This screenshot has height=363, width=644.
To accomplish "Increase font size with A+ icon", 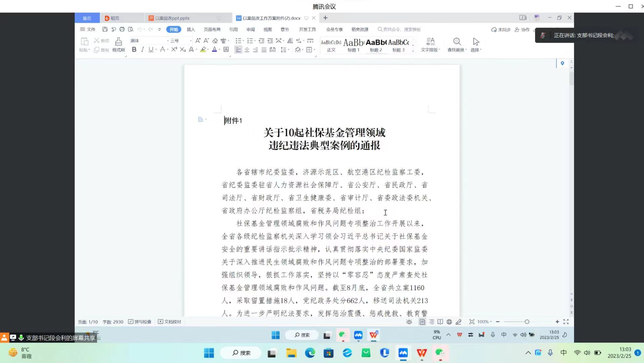I will pos(198,40).
